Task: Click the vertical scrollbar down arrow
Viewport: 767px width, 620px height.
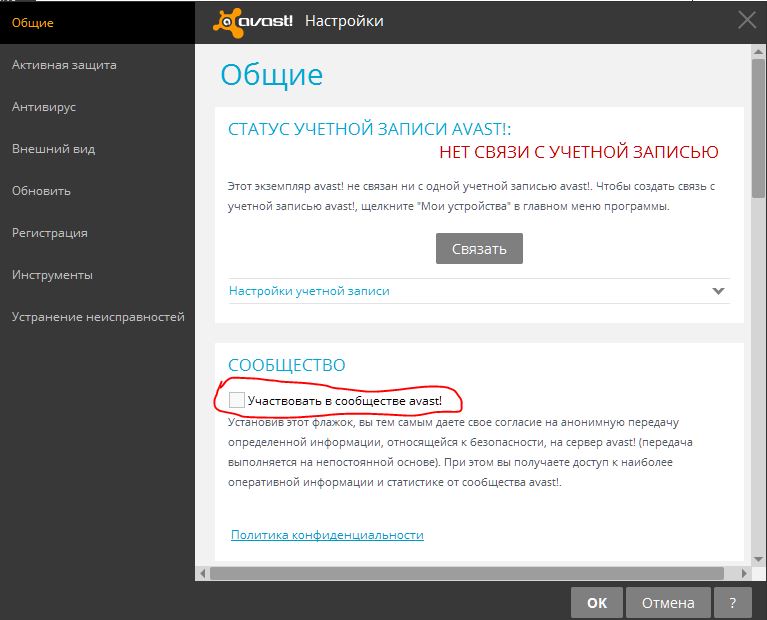Action: click(759, 559)
